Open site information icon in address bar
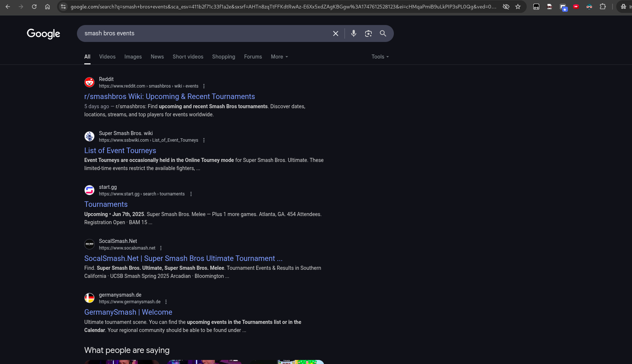 click(x=63, y=7)
